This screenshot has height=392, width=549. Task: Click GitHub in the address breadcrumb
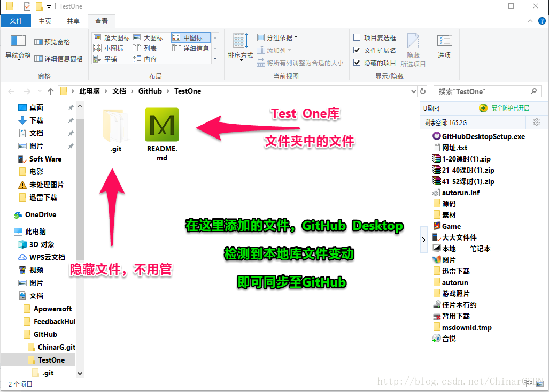pos(150,91)
